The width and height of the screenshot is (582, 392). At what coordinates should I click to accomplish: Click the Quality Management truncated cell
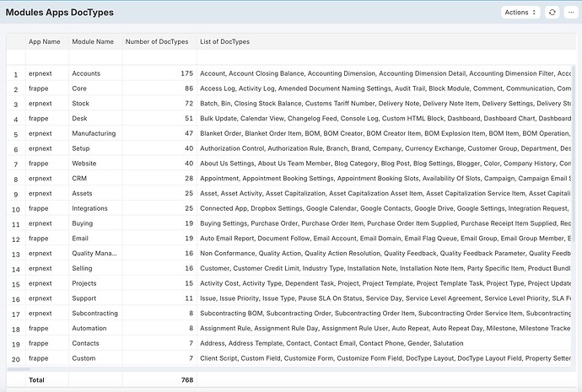pyautogui.click(x=94, y=254)
